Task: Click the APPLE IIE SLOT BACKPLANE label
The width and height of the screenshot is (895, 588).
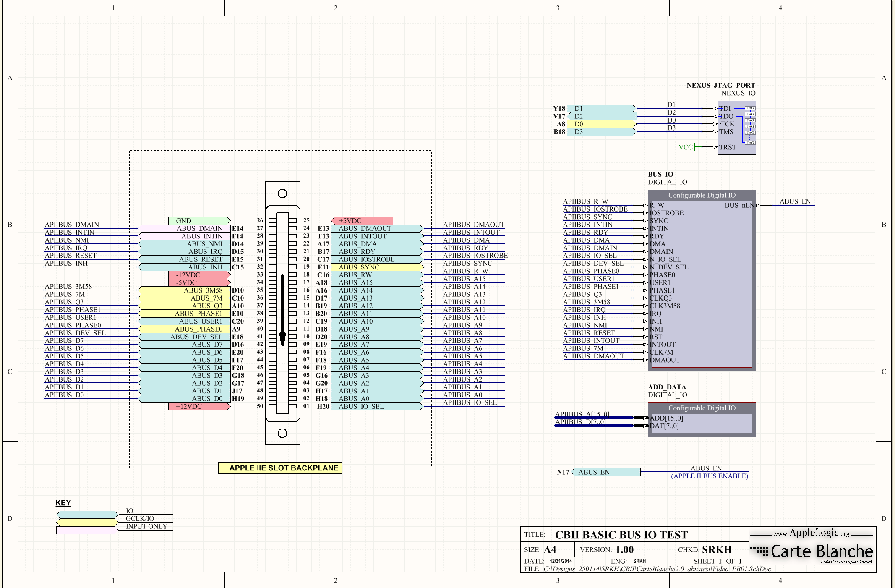Action: 280,468
